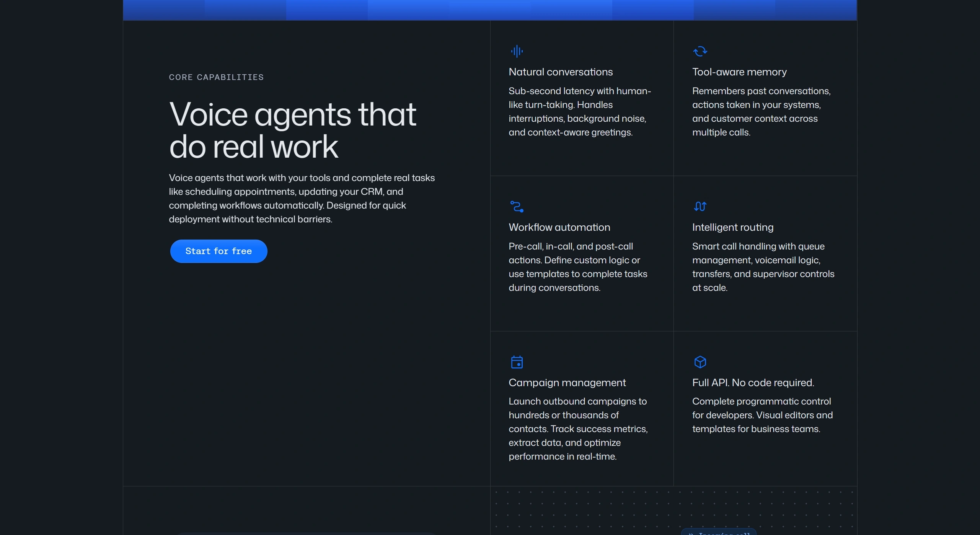Viewport: 980px width, 535px height.
Task: Click the CORE CAPABILITIES label
Action: [x=216, y=77]
